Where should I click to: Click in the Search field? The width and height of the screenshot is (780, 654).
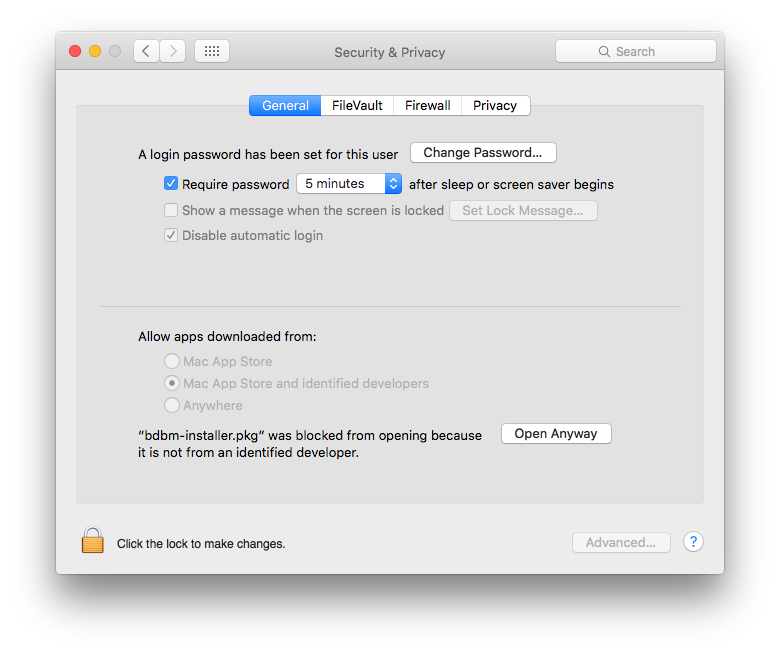(x=636, y=51)
